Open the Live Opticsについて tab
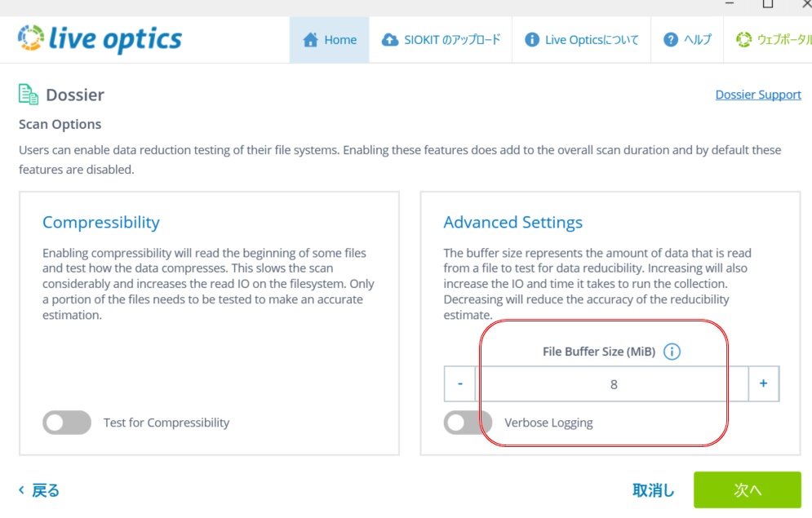Screen dimensions: 812x518 pyautogui.click(x=582, y=40)
